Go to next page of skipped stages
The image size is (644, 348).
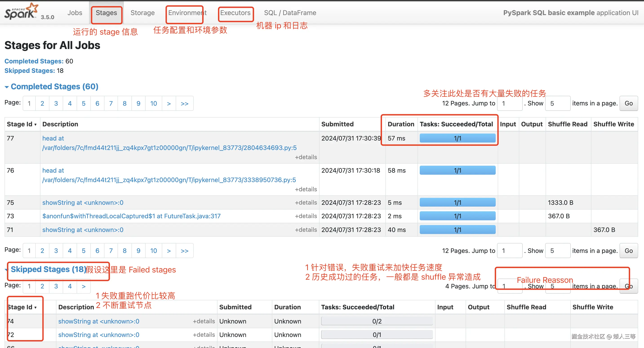(84, 286)
